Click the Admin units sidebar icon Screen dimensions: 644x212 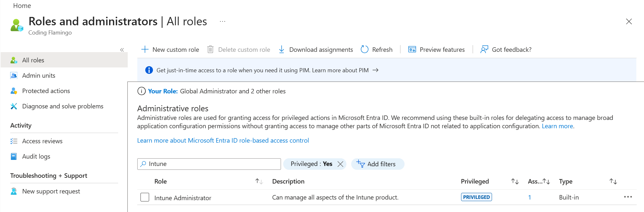14,75
